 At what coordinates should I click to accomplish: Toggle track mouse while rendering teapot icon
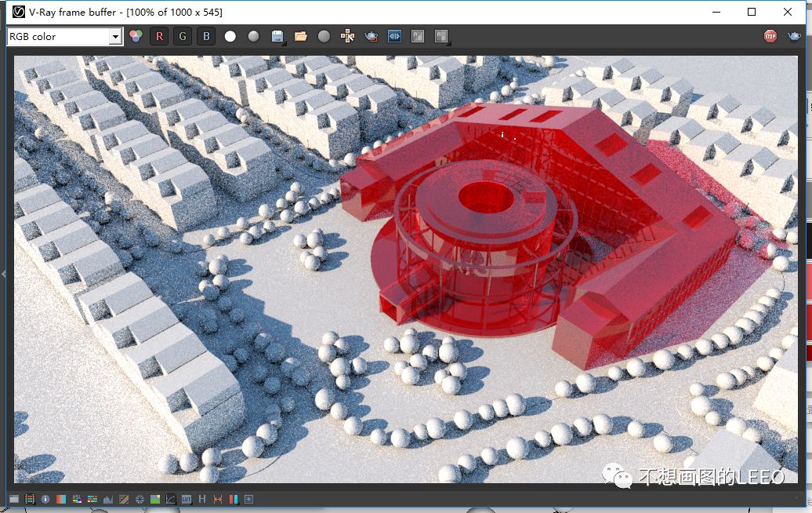point(371,36)
